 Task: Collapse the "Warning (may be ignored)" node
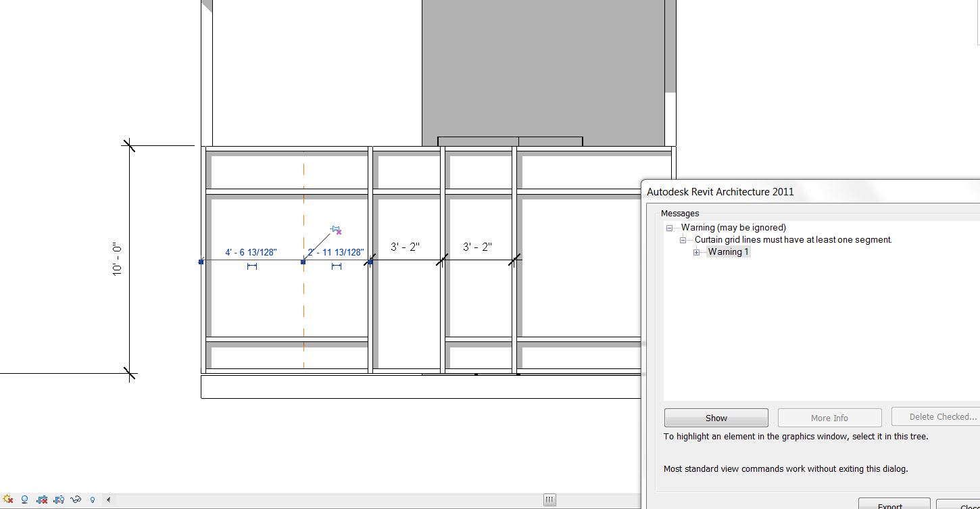(x=669, y=228)
